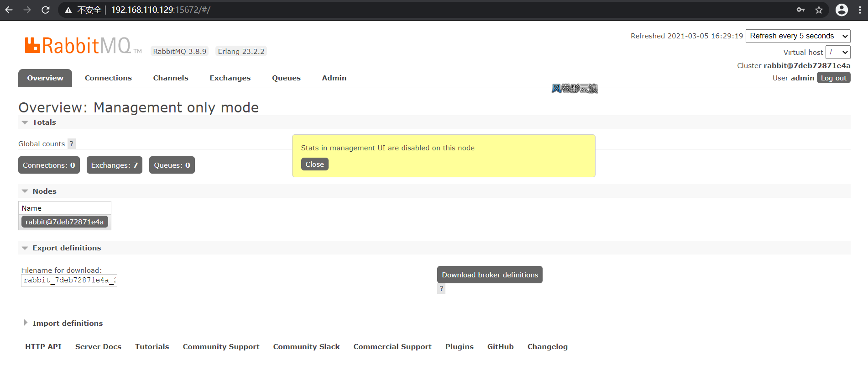Open Plugins footer link
The width and height of the screenshot is (868, 382).
[x=459, y=347]
